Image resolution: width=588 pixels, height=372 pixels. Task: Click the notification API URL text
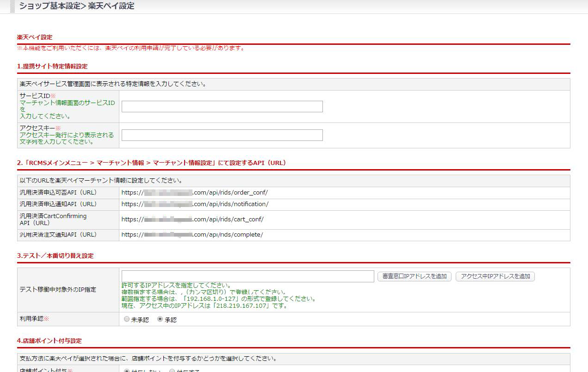click(x=195, y=204)
